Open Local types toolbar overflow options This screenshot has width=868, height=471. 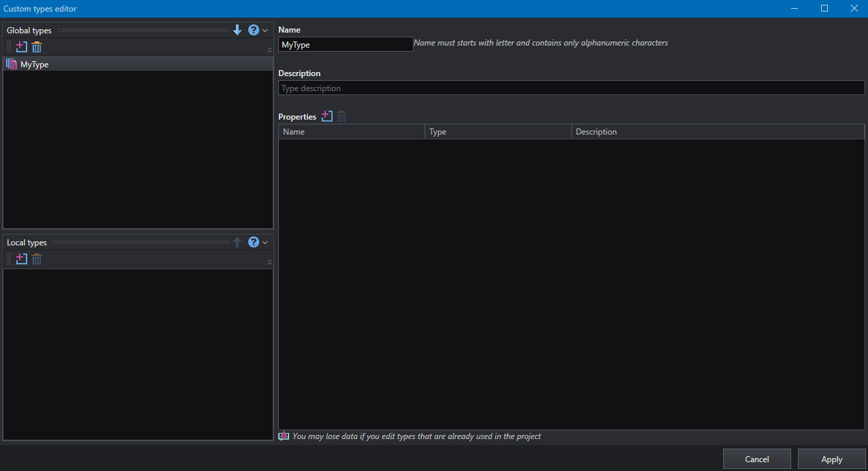[x=269, y=261]
